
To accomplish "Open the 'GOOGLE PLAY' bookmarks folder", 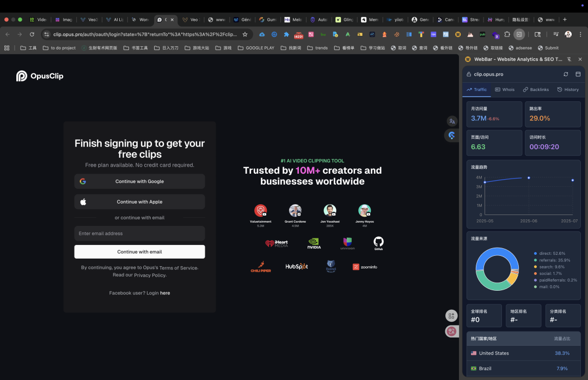I will 256,48.
